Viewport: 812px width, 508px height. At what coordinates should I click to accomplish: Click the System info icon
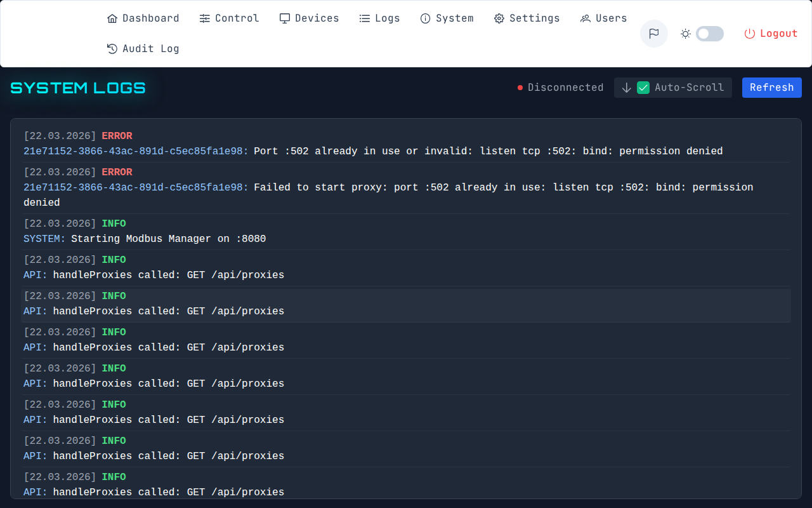(426, 18)
